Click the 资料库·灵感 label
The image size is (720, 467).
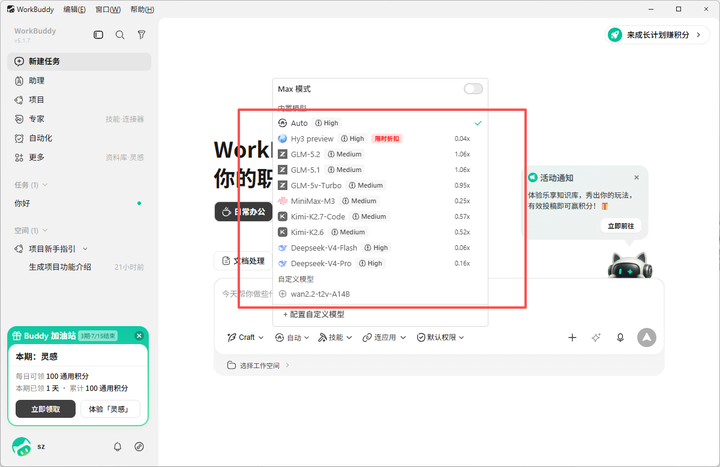click(124, 158)
